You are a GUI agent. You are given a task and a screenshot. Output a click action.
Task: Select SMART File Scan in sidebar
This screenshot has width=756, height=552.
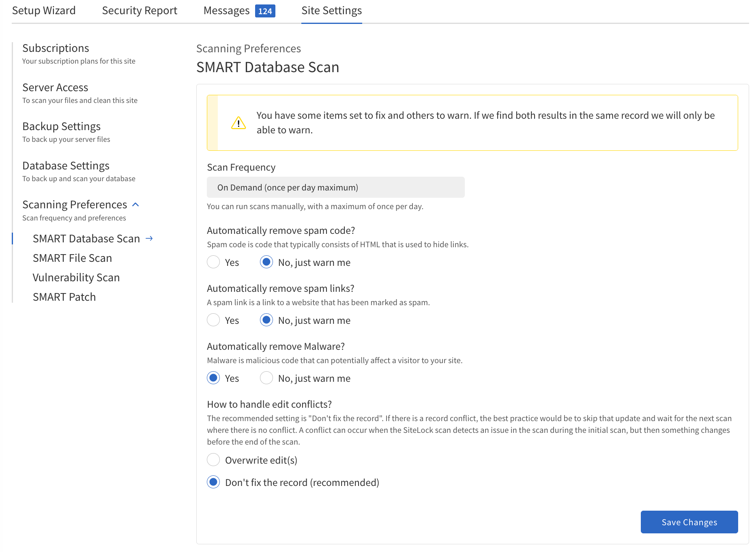pos(72,258)
